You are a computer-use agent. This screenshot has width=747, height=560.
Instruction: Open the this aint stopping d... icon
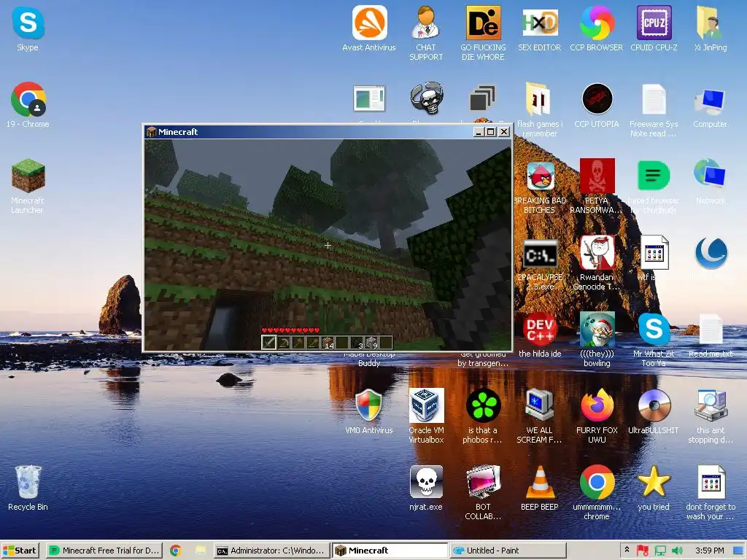pyautogui.click(x=711, y=416)
